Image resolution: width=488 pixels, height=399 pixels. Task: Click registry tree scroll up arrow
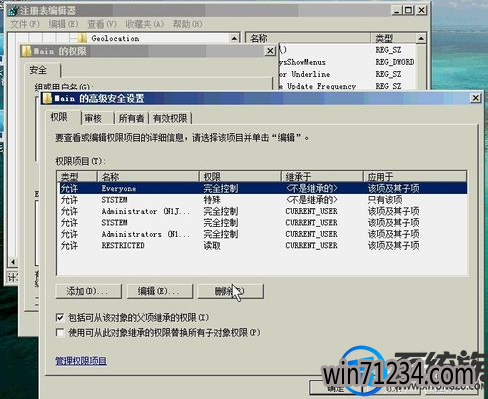coord(235,38)
